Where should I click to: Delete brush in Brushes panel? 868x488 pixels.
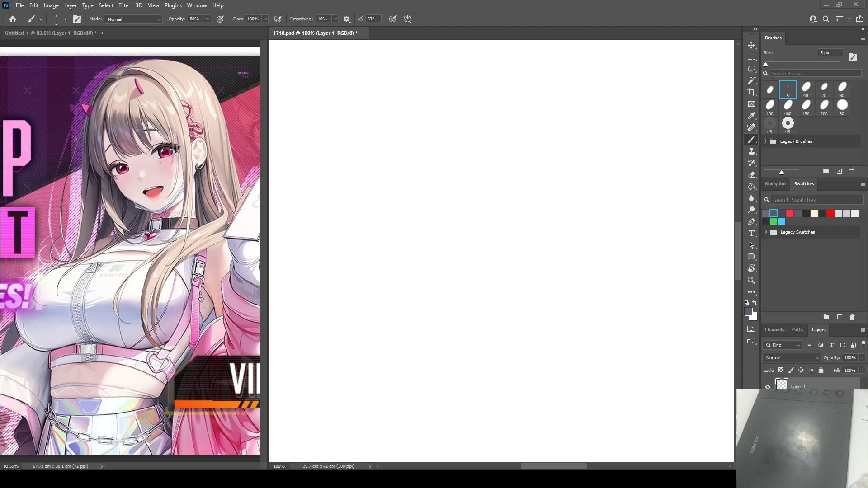click(x=852, y=171)
